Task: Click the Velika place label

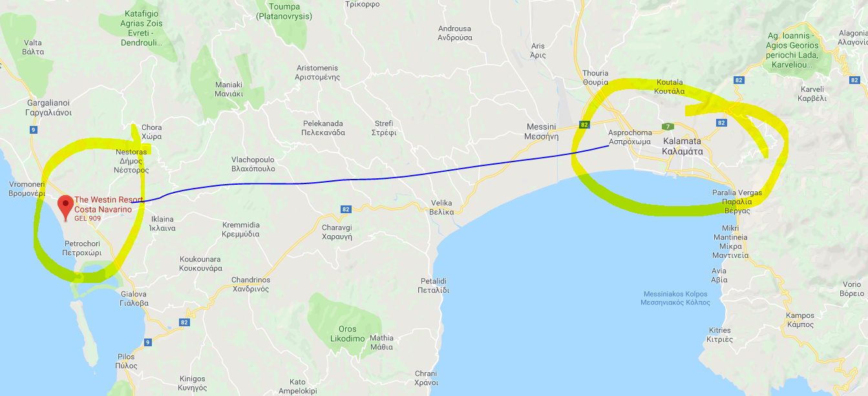Action: [442, 207]
